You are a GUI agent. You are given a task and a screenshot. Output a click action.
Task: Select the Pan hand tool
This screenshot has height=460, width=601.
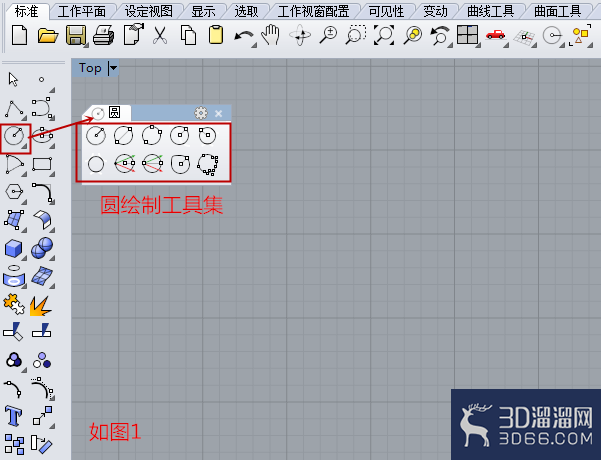coord(271,35)
